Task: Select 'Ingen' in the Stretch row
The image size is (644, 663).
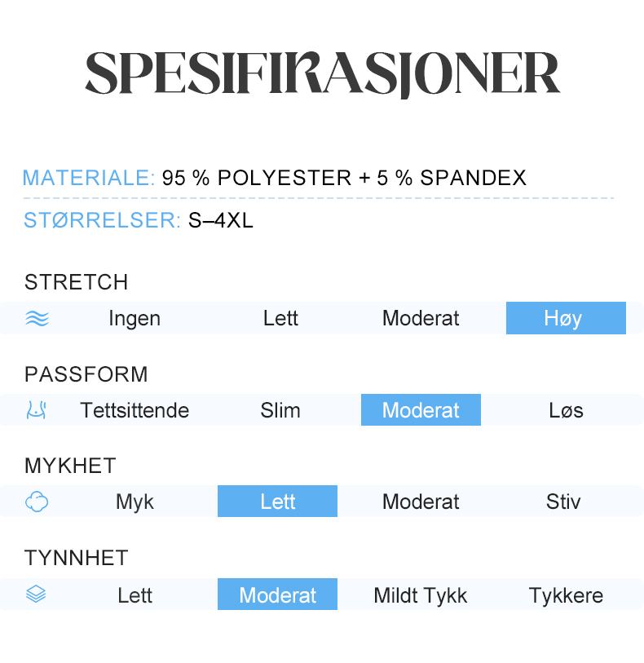Action: 135,318
